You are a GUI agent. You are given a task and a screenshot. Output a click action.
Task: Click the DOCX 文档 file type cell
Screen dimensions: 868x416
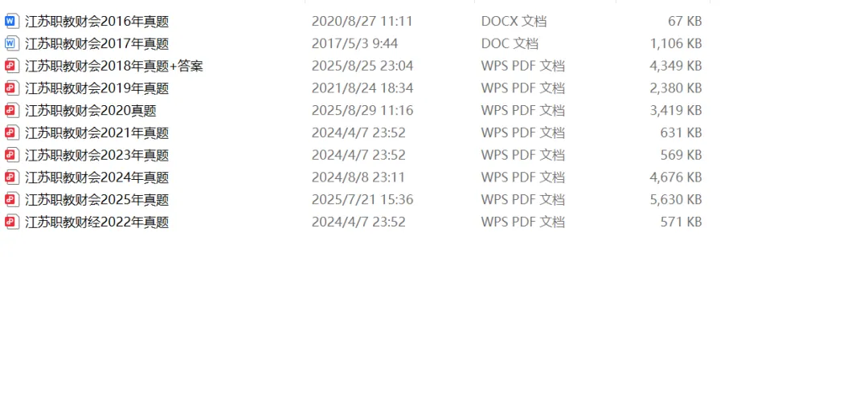coord(514,22)
